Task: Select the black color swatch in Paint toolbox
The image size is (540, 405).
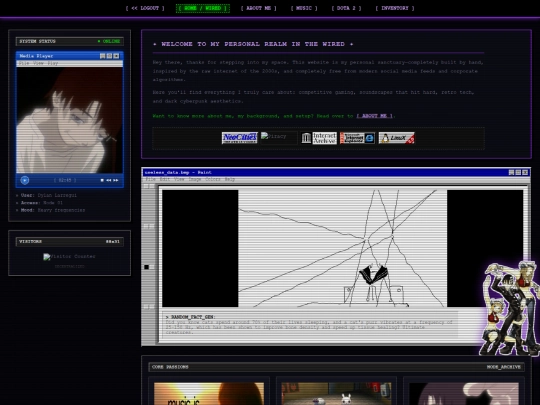Action: pos(146,267)
